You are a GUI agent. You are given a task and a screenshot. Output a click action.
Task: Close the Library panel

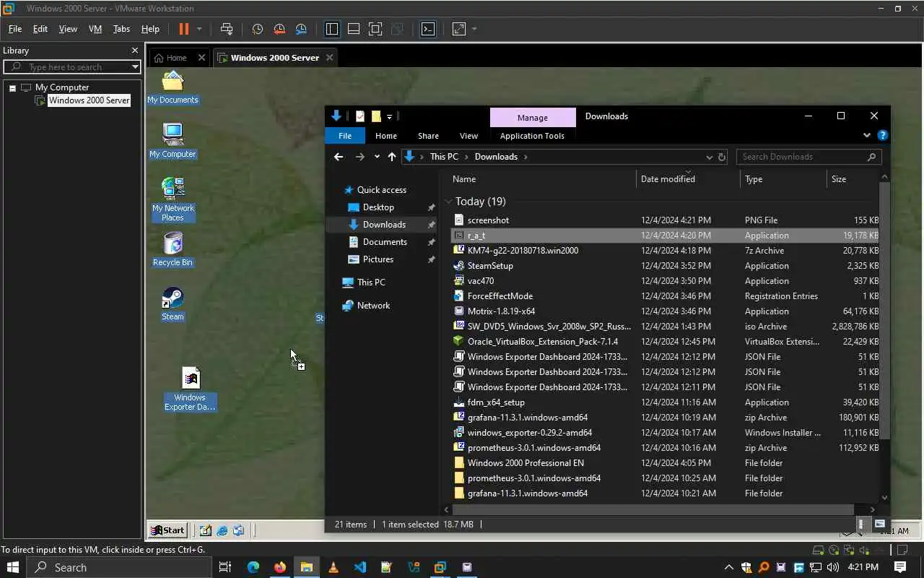[134, 51]
